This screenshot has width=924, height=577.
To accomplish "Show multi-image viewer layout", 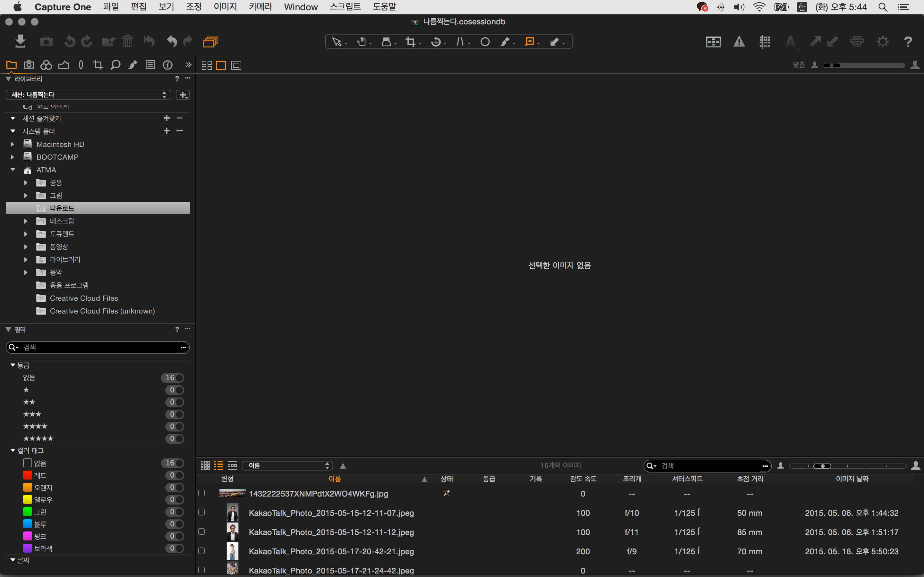I will (207, 65).
